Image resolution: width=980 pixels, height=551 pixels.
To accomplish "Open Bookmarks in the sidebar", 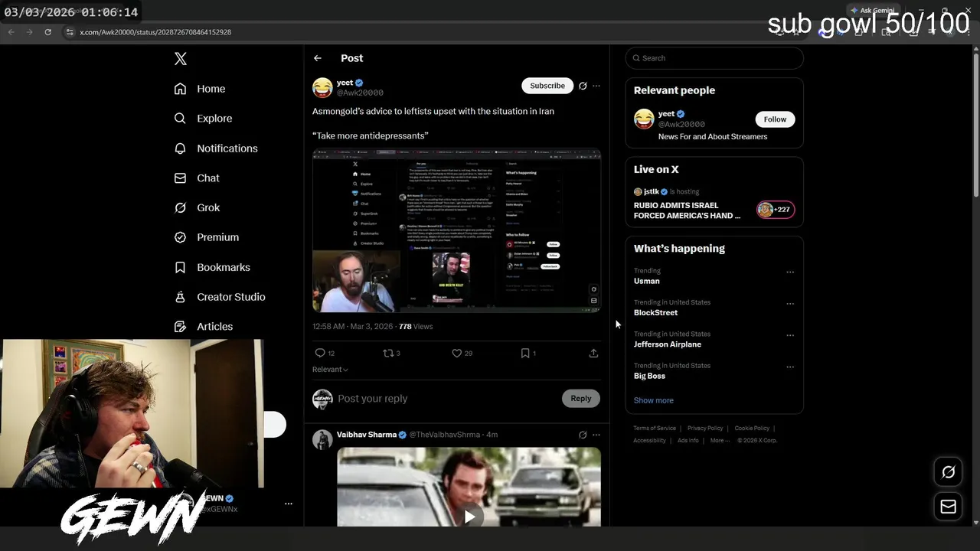I will point(212,267).
